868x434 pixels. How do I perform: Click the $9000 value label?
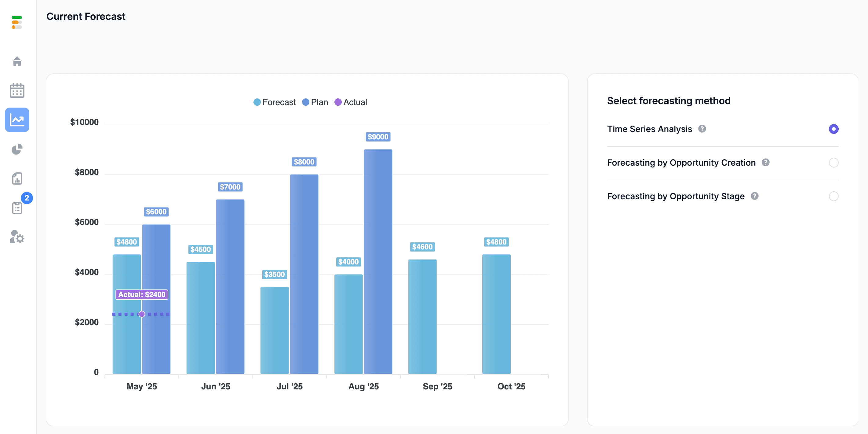click(378, 137)
